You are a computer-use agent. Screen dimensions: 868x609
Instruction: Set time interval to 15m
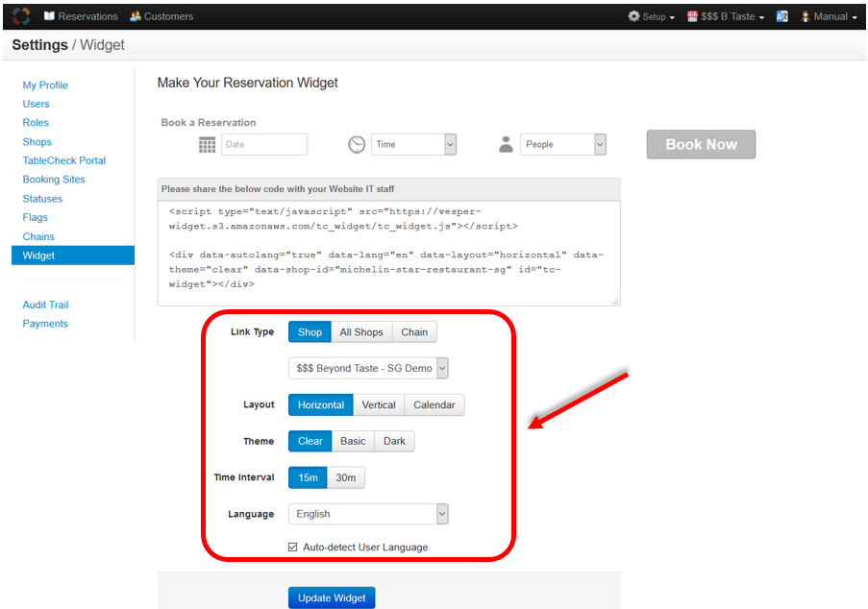(x=308, y=477)
